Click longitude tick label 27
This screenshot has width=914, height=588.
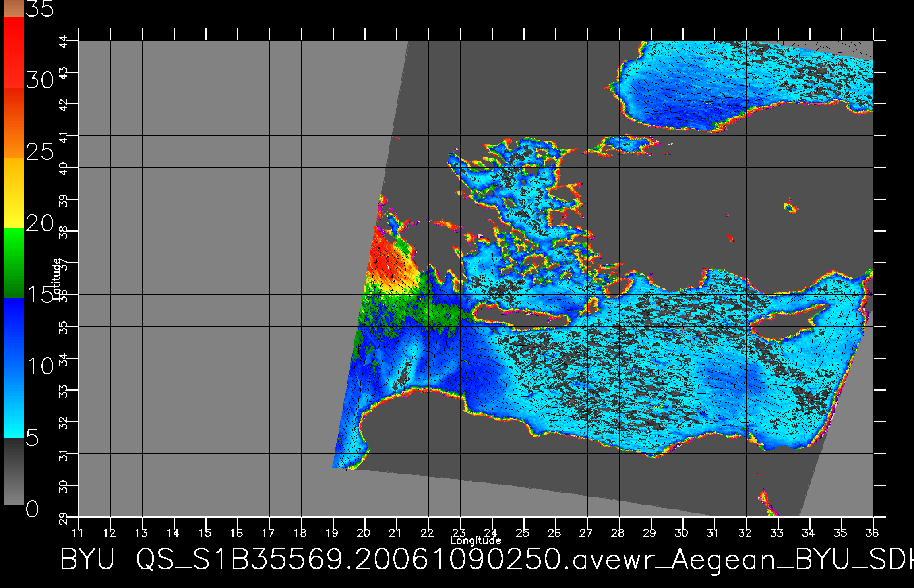(x=587, y=533)
